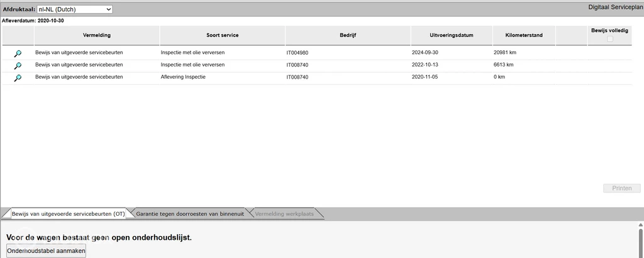Viewport: 644px width, 258px height.
Task: Select the Aflevering Inspectie service type cell
Action: 184,77
